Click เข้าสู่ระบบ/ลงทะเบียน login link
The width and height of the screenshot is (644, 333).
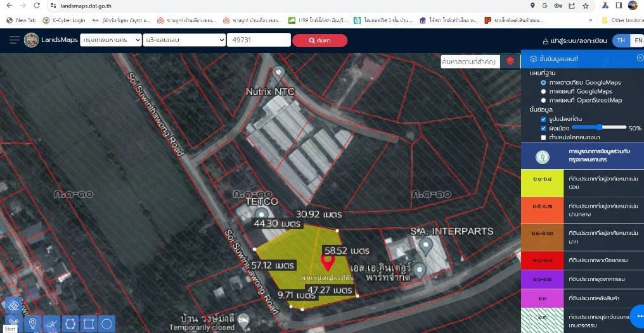pyautogui.click(x=574, y=41)
